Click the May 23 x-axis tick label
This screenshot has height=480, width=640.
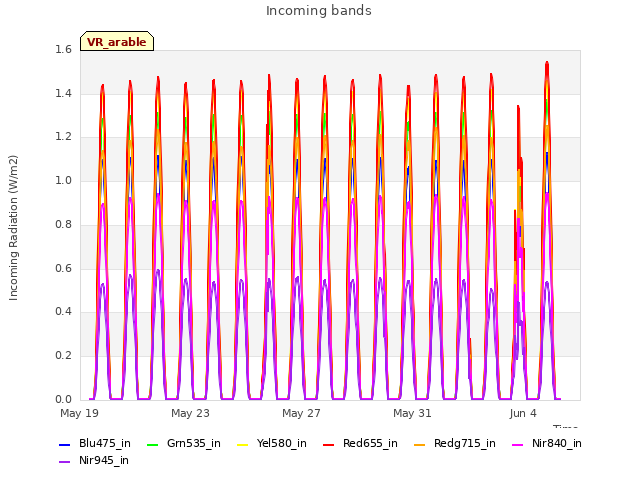[191, 413]
